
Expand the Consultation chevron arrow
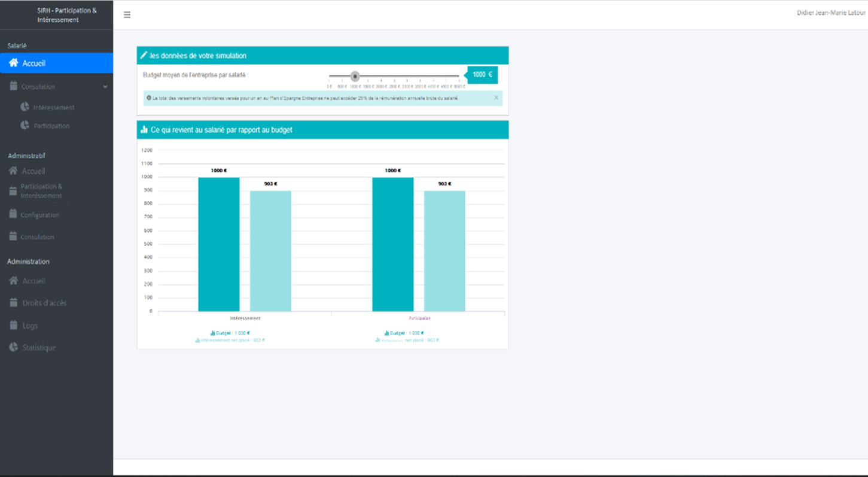point(105,87)
